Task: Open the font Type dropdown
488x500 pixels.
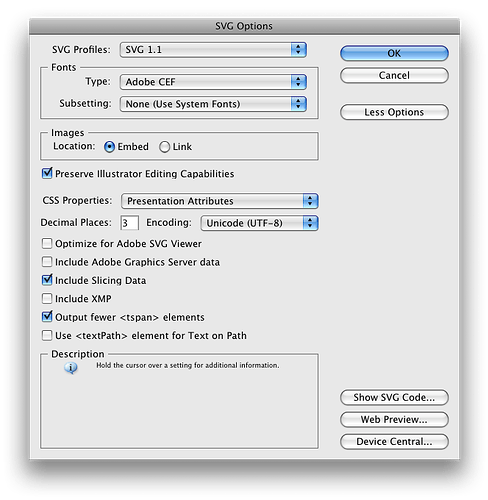Action: coord(213,82)
